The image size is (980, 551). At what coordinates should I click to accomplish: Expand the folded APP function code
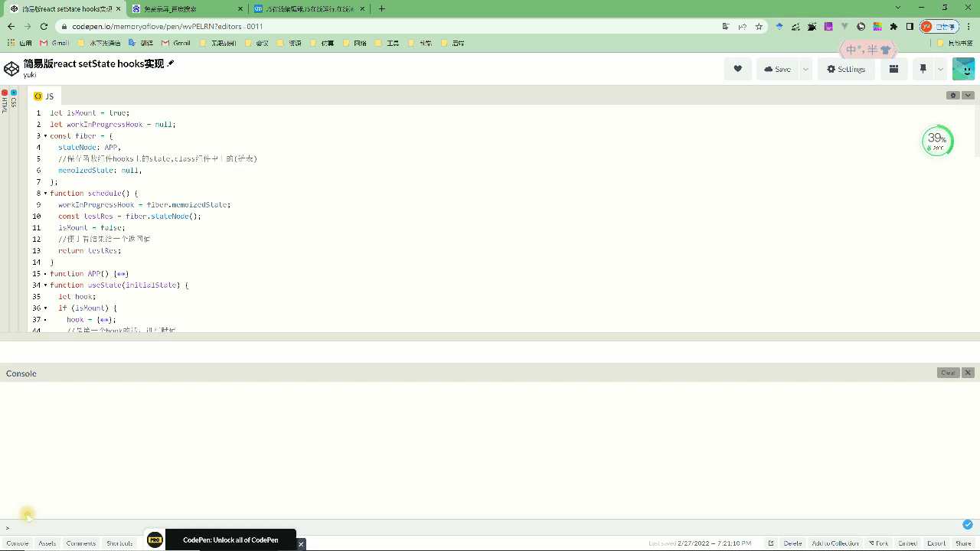(x=122, y=273)
